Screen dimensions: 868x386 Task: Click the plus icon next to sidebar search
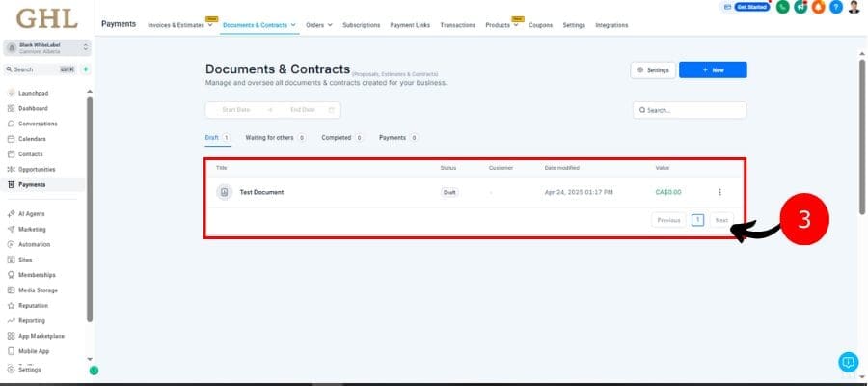click(x=85, y=69)
